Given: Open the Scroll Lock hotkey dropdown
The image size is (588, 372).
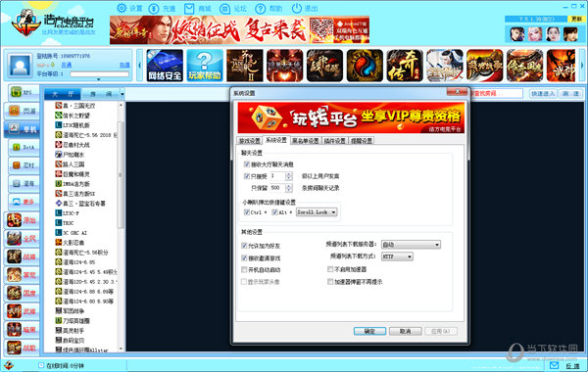Looking at the screenshot, I should coord(317,212).
